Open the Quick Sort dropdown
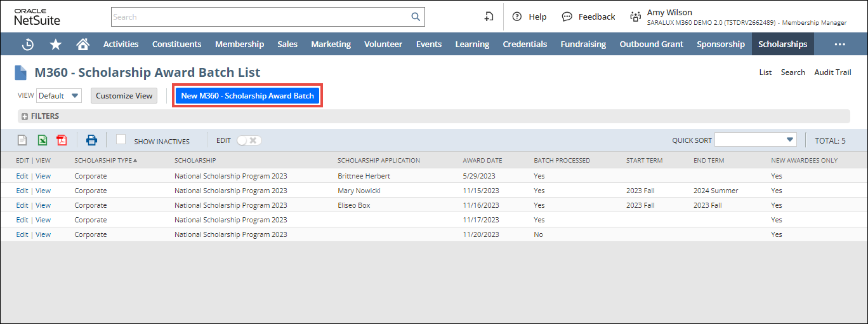 coord(755,140)
